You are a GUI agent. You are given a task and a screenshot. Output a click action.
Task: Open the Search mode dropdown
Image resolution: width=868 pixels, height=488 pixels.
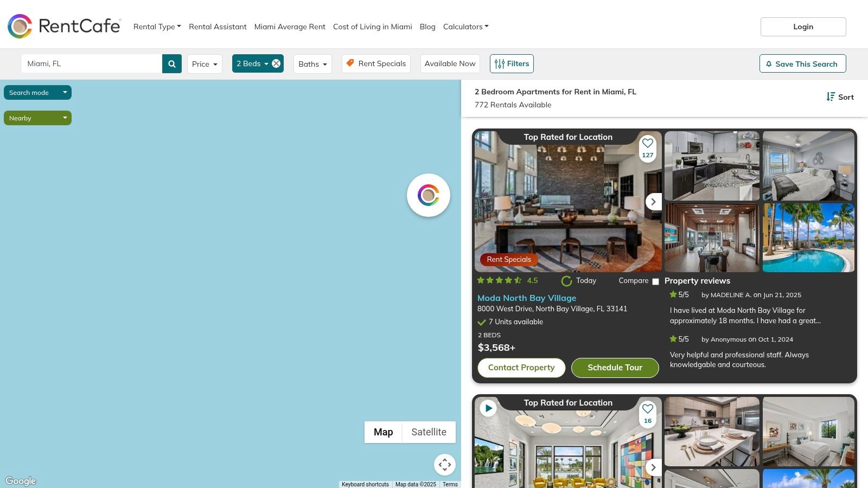tap(37, 93)
